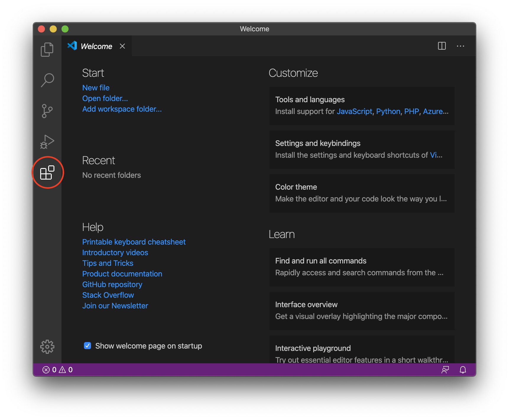
Task: Open the GitHub repository link
Action: 112,284
